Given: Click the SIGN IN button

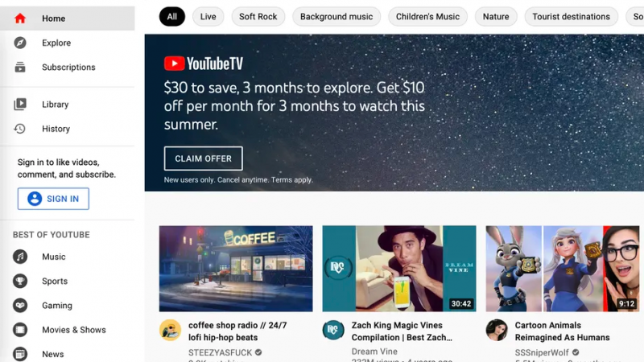Looking at the screenshot, I should (53, 199).
